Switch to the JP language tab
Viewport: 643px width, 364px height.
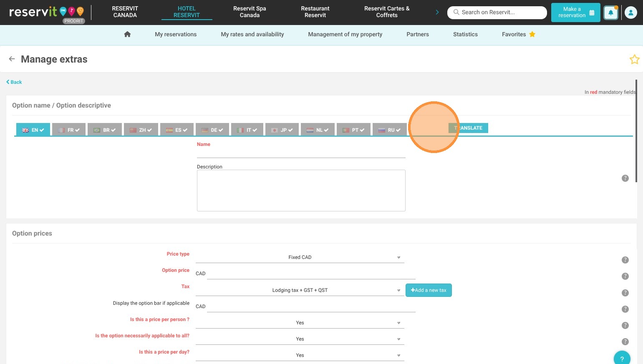[x=282, y=130]
